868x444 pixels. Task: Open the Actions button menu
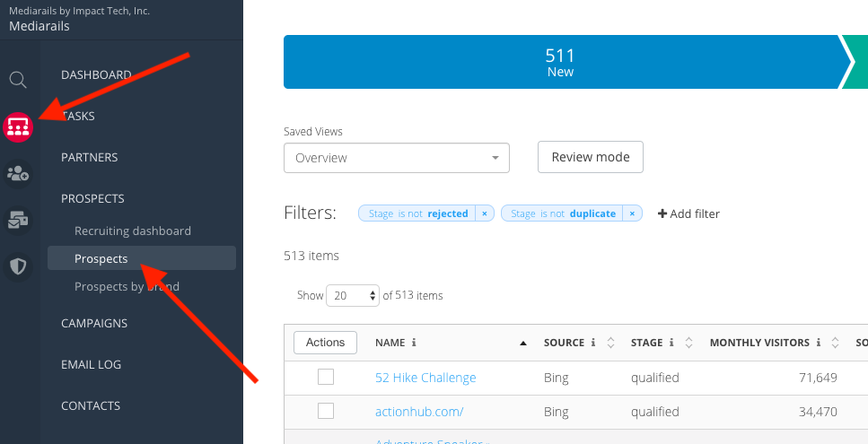(x=325, y=343)
